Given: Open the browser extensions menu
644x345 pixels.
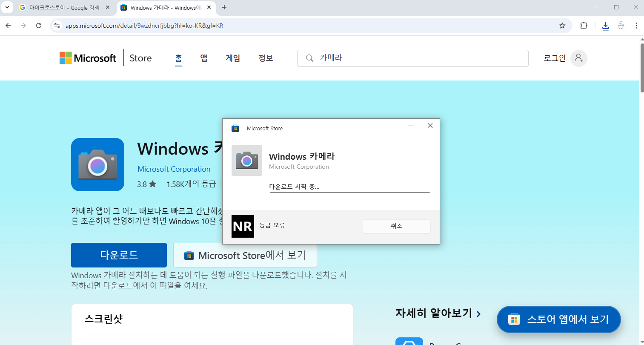Looking at the screenshot, I should 584,26.
